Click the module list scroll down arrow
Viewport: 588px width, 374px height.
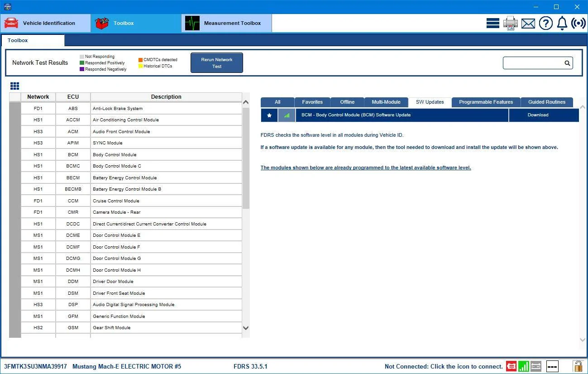pyautogui.click(x=246, y=328)
